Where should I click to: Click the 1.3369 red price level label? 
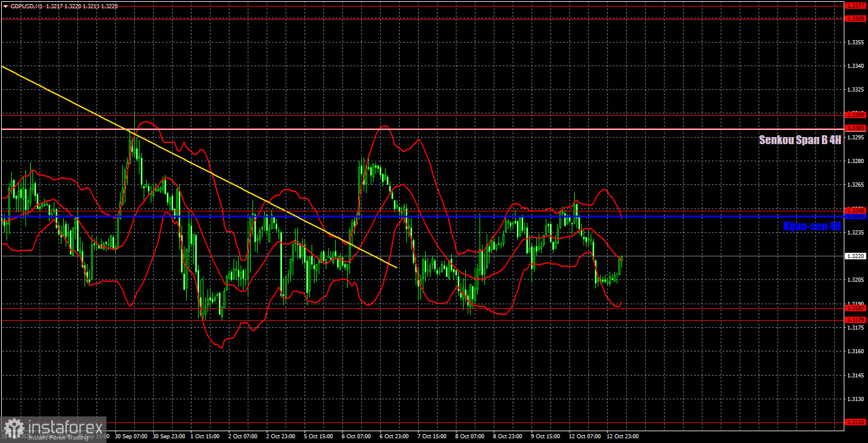click(x=856, y=19)
